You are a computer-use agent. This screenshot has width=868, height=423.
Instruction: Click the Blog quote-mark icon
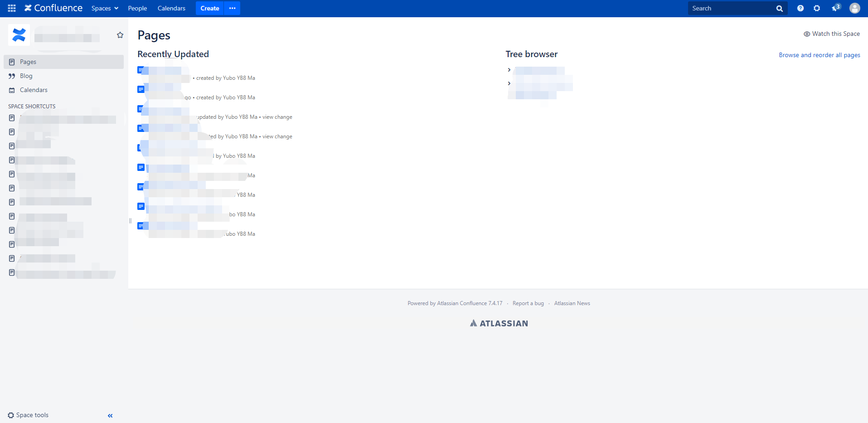[x=12, y=76]
